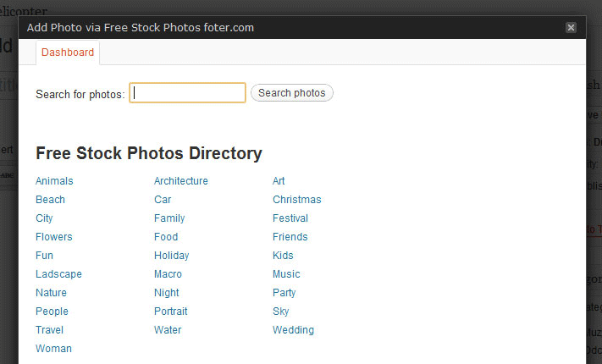Close the Add Photo dialog
Viewport: 602px width, 364px height.
pos(571,27)
